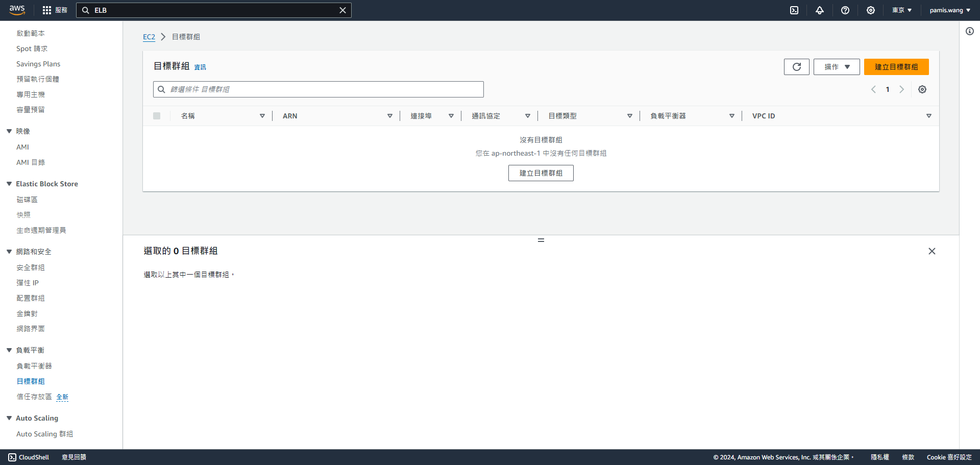Collapse the 映像 sidebar section

click(x=9, y=131)
